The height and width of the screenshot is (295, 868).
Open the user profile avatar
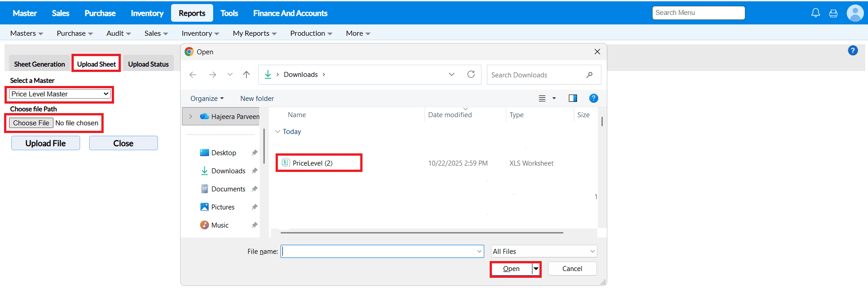click(855, 13)
